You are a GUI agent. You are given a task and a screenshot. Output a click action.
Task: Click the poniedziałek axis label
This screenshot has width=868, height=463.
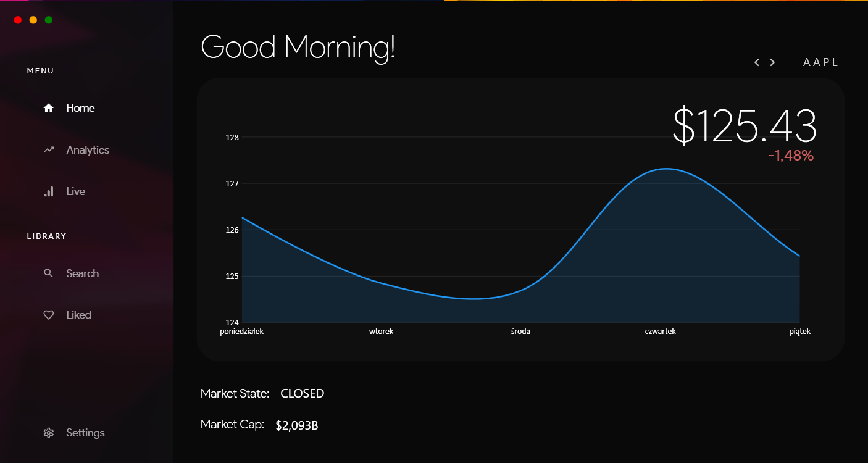[x=242, y=332]
